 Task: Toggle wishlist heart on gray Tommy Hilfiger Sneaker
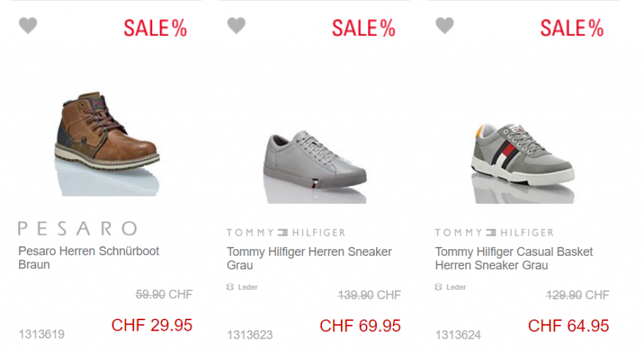coord(236,26)
